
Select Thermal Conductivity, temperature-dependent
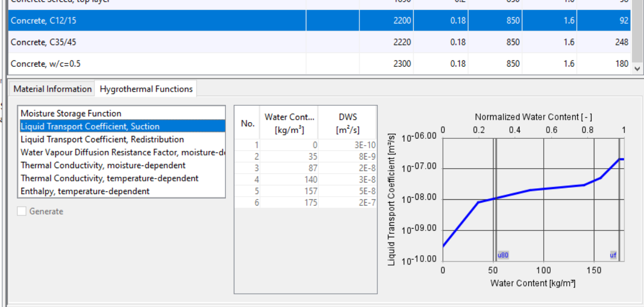tap(109, 179)
